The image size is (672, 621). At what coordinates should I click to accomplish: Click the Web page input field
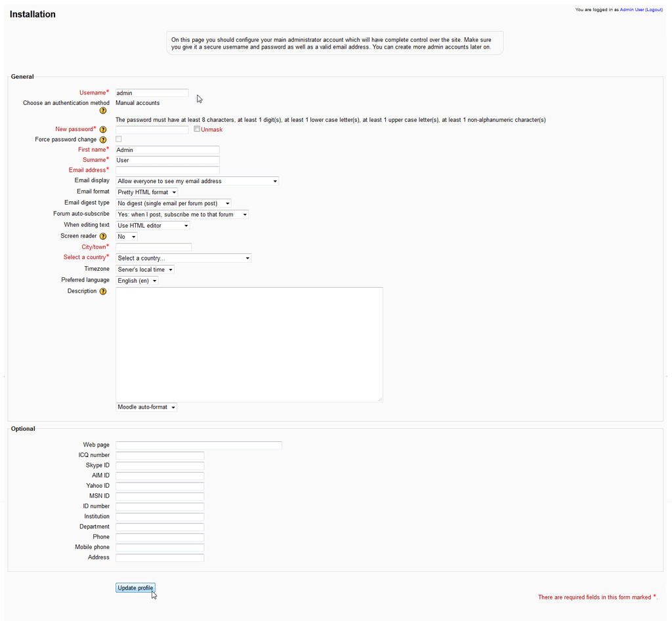pos(198,445)
